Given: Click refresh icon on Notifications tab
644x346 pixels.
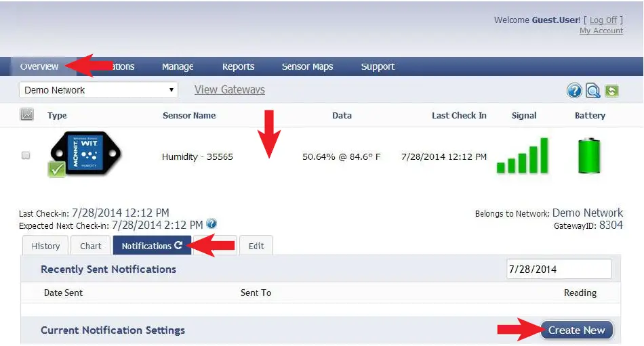Looking at the screenshot, I should pos(178,245).
